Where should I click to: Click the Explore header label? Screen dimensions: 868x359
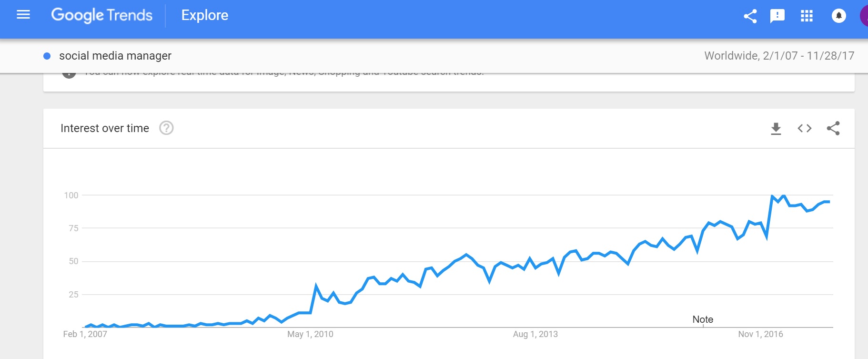(x=205, y=15)
